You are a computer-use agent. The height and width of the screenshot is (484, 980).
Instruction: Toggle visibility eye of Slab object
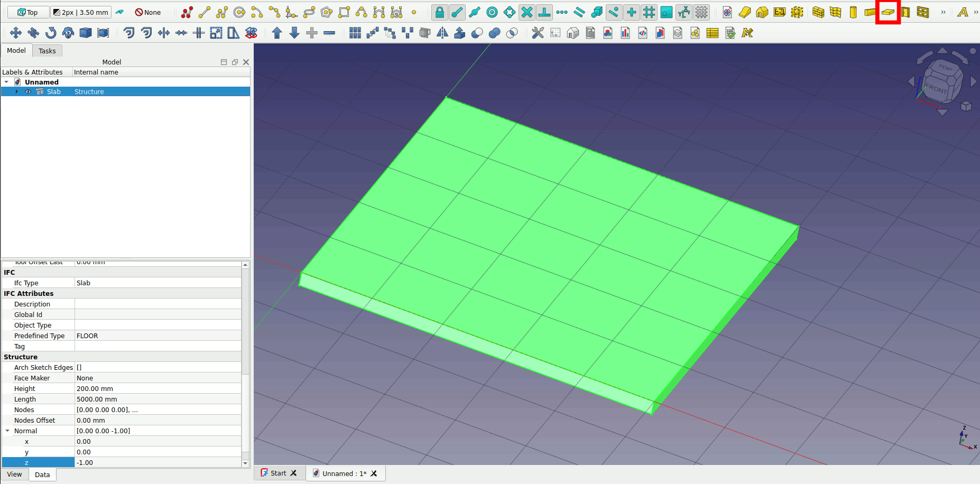tap(29, 92)
